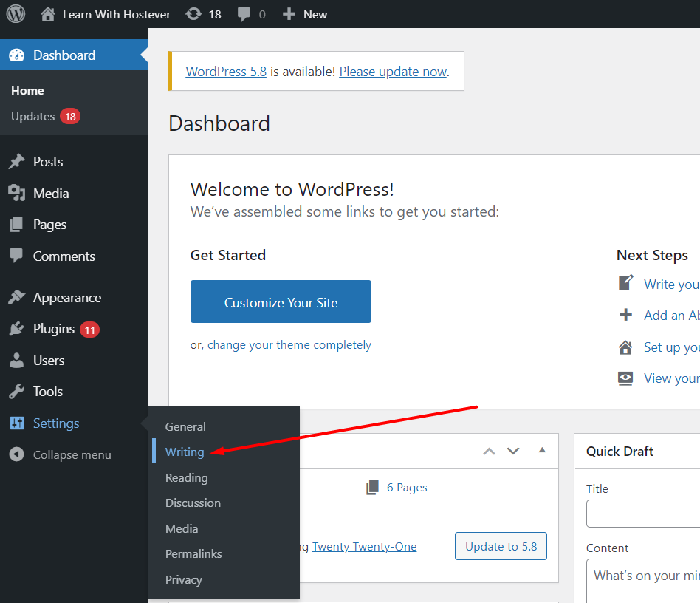
Task: Choose General in Settings flyout
Action: click(x=185, y=426)
